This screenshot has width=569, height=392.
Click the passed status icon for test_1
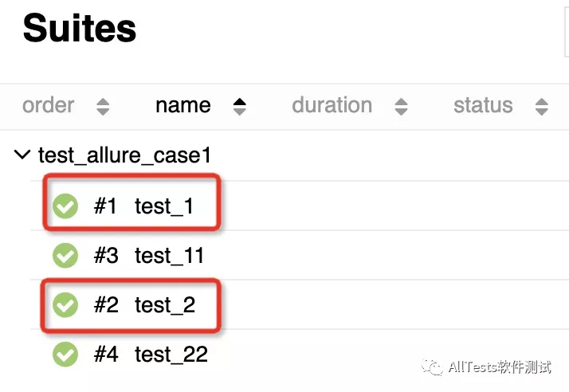coord(65,206)
